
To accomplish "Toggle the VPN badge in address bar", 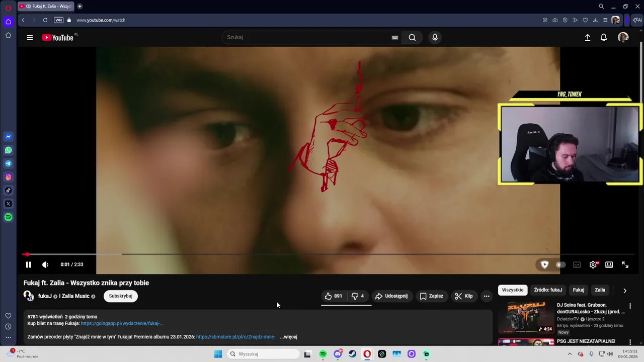I will (59, 20).
